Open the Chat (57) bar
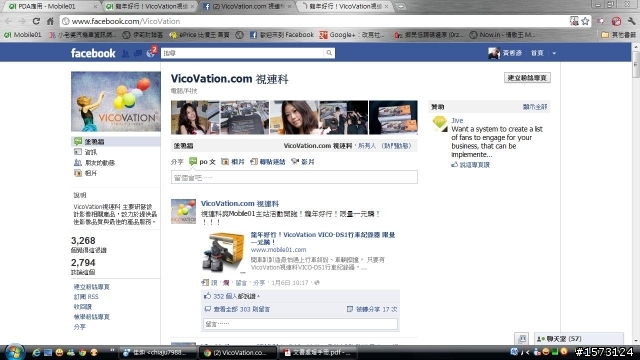Image resolution: width=640 pixels, height=360 pixels. 579,338
